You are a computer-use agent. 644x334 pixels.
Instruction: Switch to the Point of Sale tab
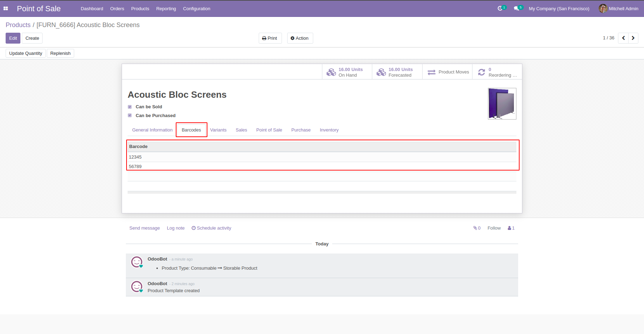269,130
